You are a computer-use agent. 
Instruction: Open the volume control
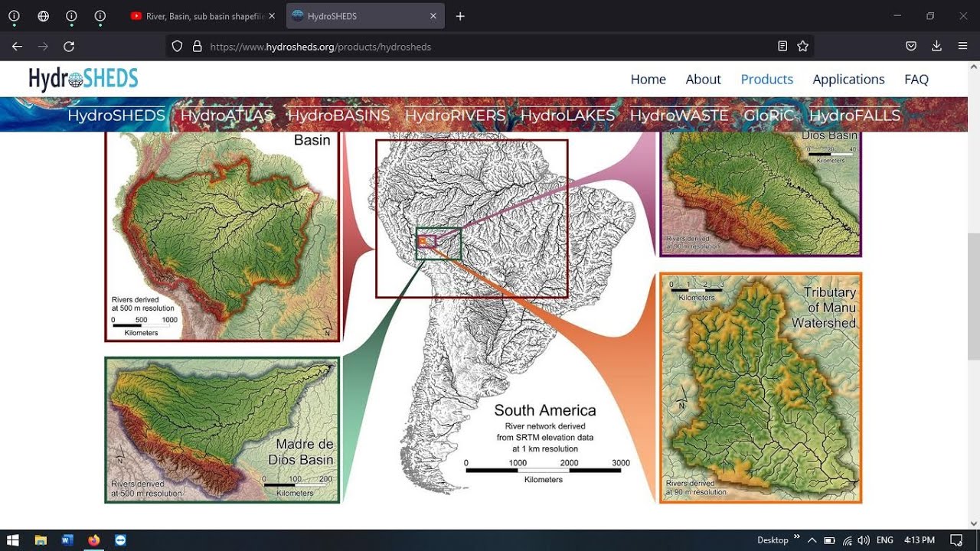pyautogui.click(x=864, y=540)
